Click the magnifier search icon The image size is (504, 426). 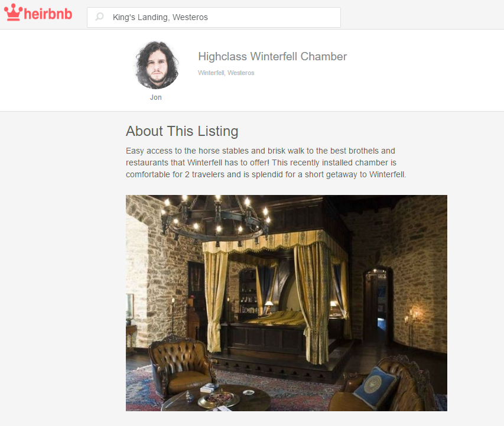pyautogui.click(x=100, y=17)
